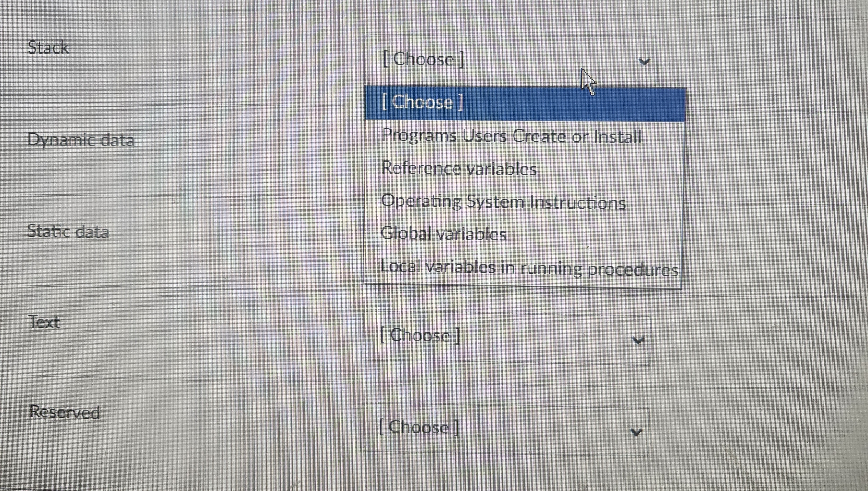The image size is (868, 491).
Task: Click the Text label
Action: click(44, 322)
